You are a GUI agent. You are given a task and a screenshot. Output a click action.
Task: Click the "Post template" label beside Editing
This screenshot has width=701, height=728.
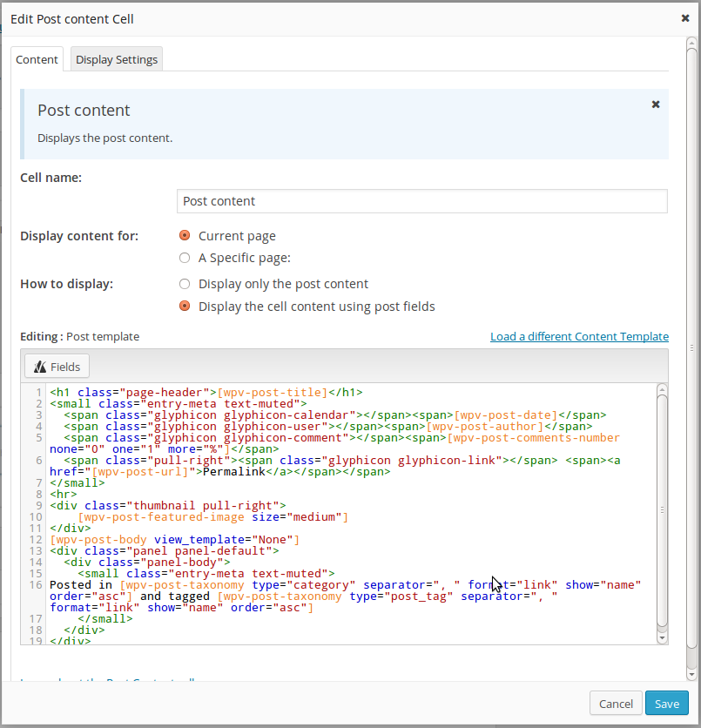tap(103, 337)
